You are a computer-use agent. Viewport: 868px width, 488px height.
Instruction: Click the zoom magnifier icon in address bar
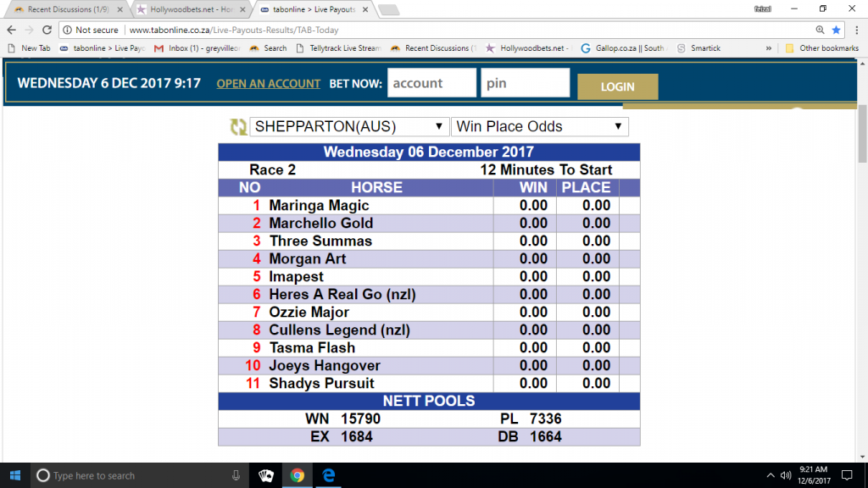[818, 30]
